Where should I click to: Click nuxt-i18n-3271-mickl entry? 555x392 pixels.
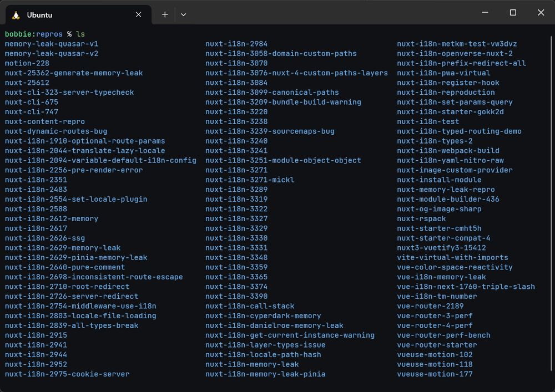point(250,180)
